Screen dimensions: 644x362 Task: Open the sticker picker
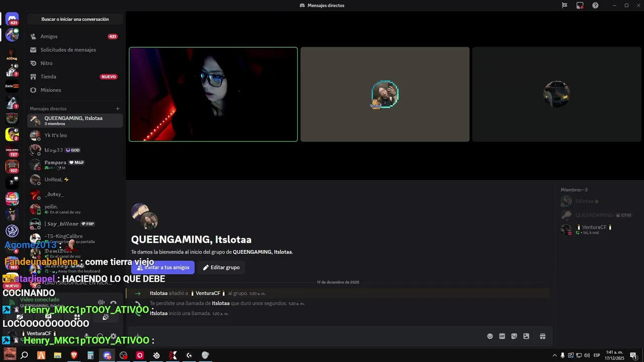click(x=514, y=336)
